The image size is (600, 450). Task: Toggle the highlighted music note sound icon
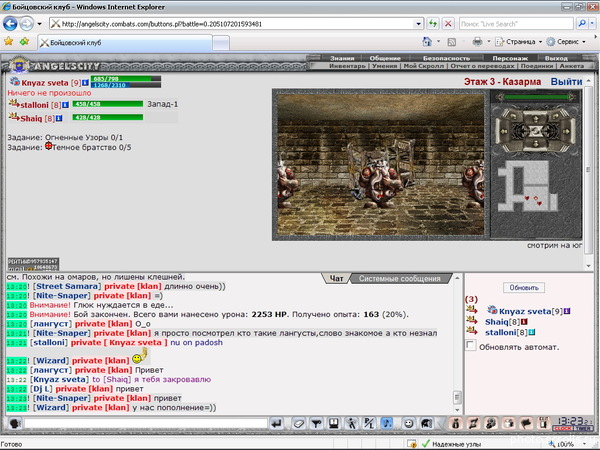[x=387, y=423]
